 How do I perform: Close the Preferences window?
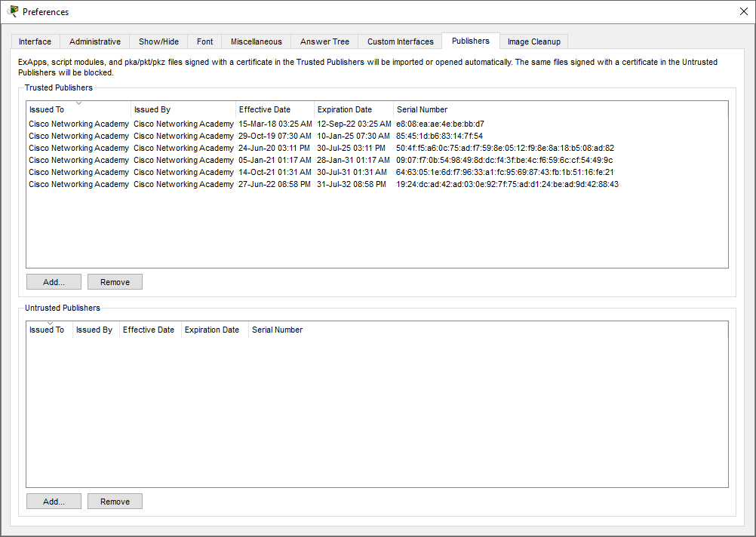pos(743,11)
